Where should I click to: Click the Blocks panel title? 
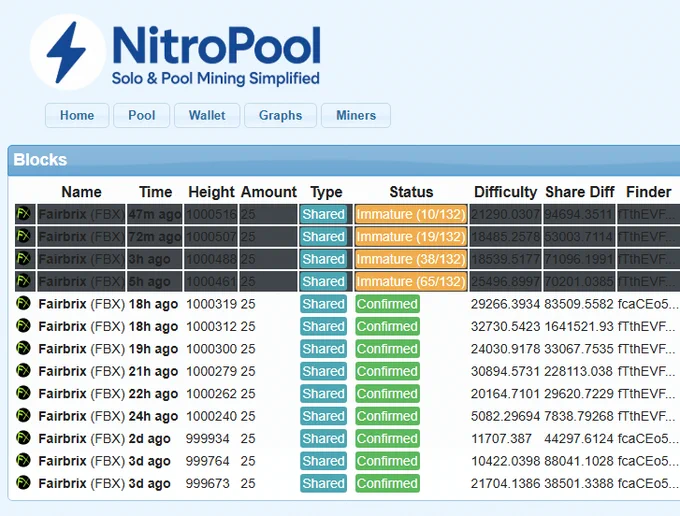(x=40, y=160)
